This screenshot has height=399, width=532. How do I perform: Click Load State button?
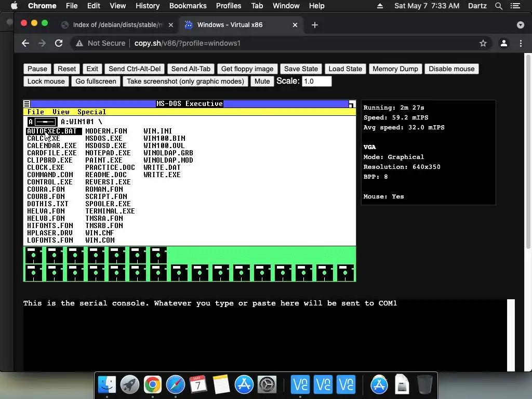345,69
